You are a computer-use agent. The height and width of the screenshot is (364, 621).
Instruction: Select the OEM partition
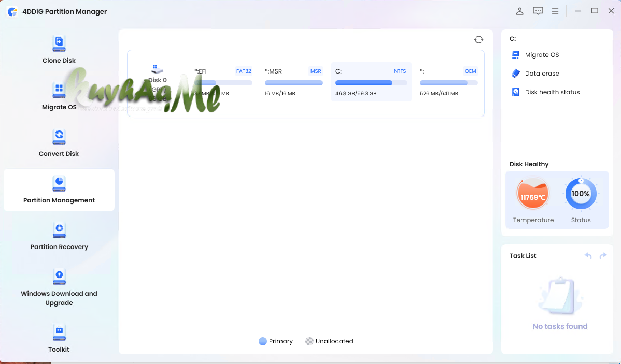(x=448, y=82)
